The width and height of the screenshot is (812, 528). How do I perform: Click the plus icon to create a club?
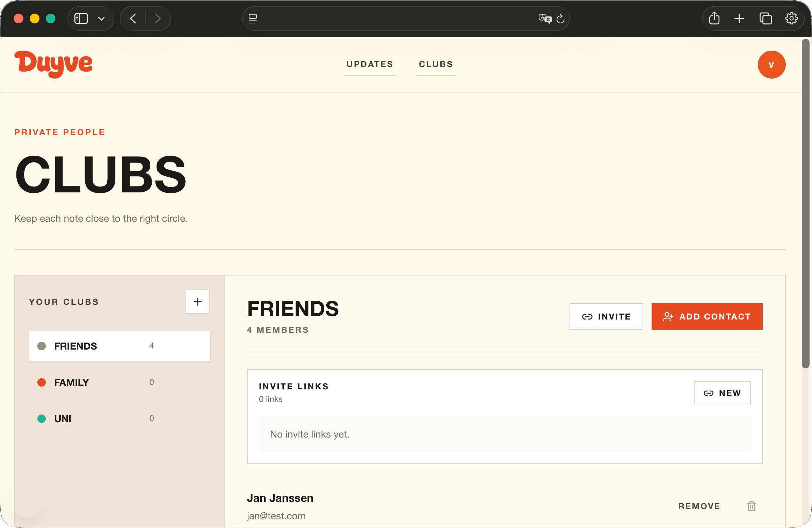coord(198,302)
